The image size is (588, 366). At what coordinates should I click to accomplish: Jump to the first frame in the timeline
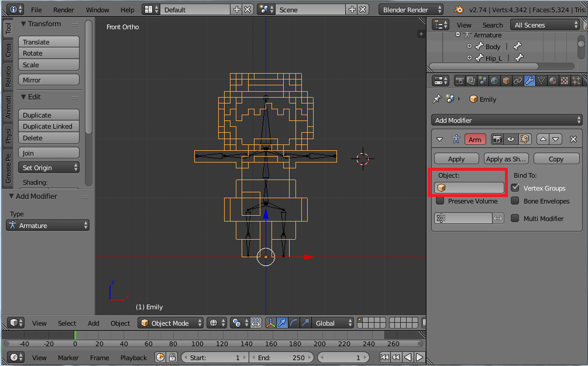click(x=384, y=357)
